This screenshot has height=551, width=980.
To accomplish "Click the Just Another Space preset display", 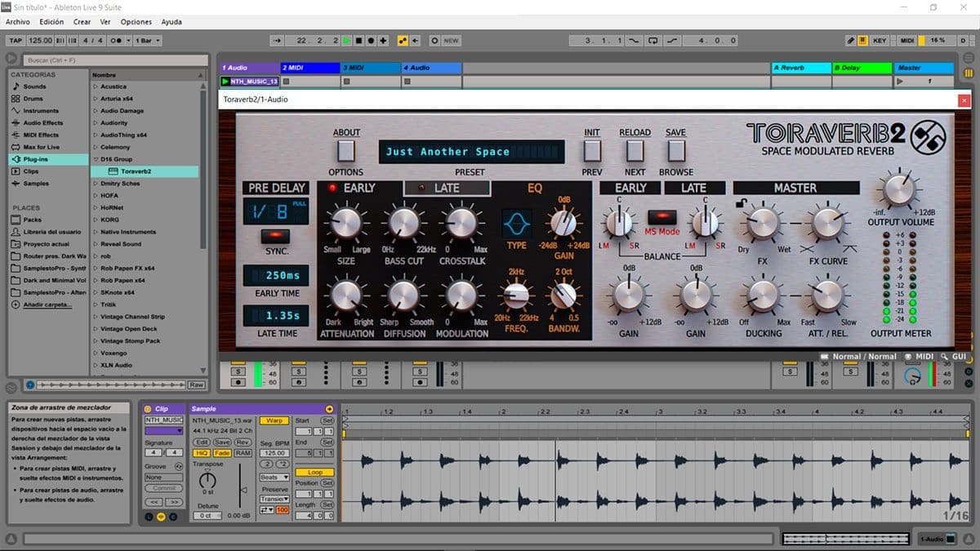I will click(x=471, y=152).
